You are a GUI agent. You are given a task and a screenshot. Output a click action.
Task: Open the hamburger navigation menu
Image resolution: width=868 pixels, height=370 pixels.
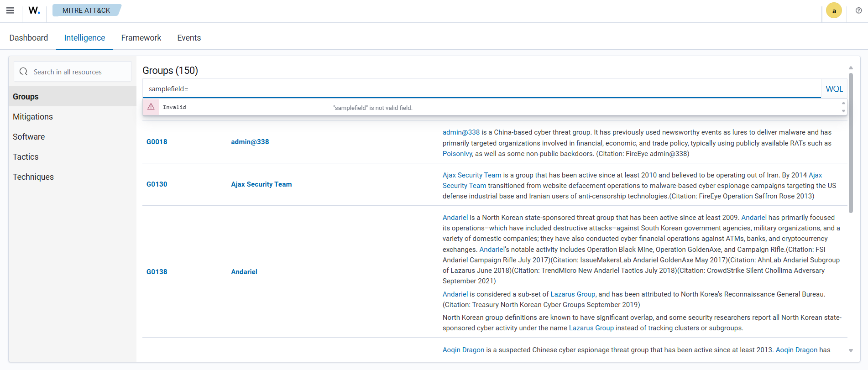[x=10, y=10]
